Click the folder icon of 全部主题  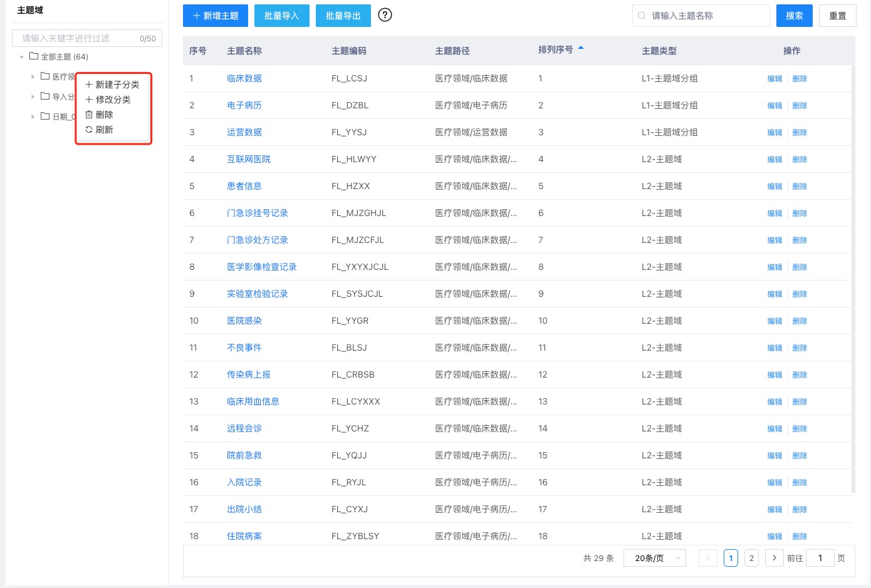[x=34, y=56]
